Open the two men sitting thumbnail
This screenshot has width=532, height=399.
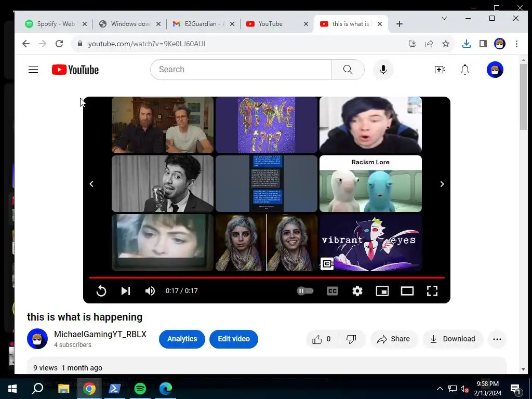[163, 125]
